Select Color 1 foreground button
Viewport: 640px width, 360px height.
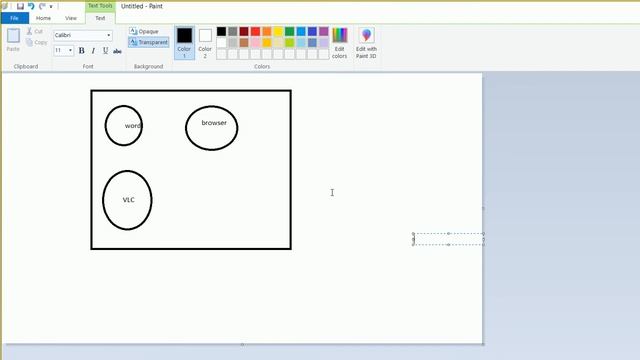pyautogui.click(x=184, y=43)
